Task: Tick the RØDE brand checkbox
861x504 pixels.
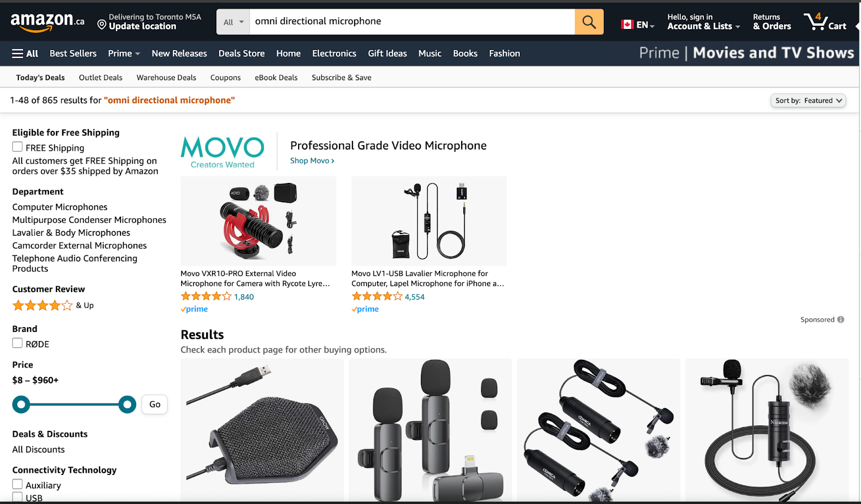Action: [17, 343]
